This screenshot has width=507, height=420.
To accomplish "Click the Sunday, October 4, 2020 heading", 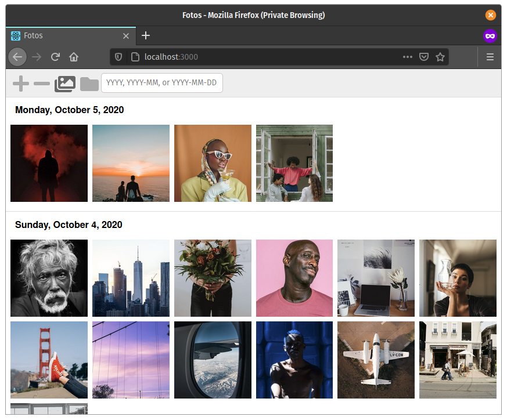I will click(x=69, y=225).
